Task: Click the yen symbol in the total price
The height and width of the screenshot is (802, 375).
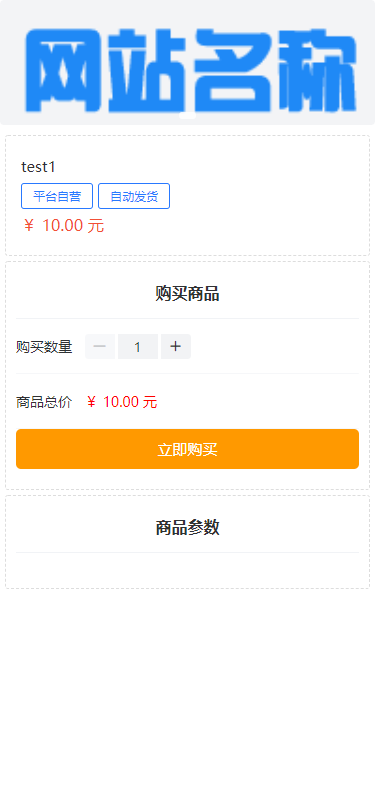Action: pyautogui.click(x=92, y=403)
